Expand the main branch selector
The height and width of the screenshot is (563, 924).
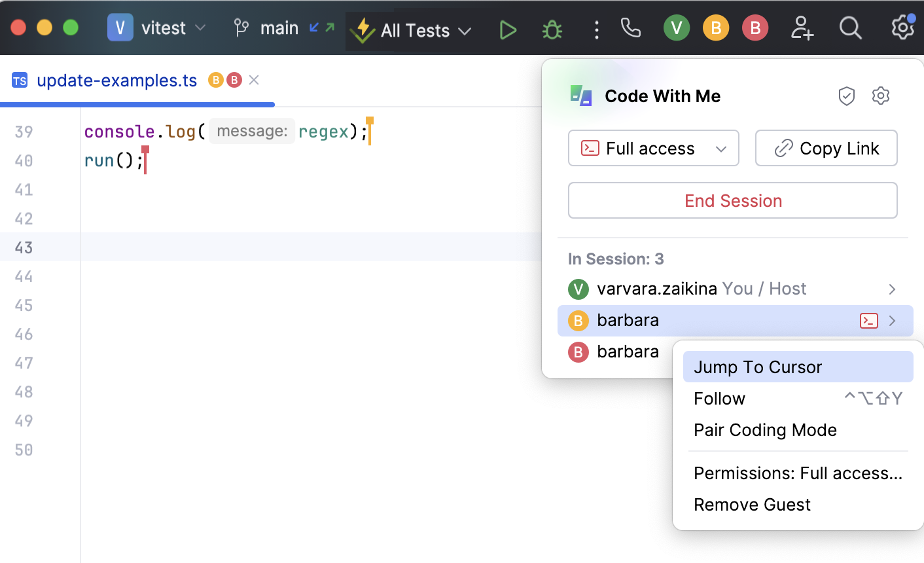click(279, 28)
